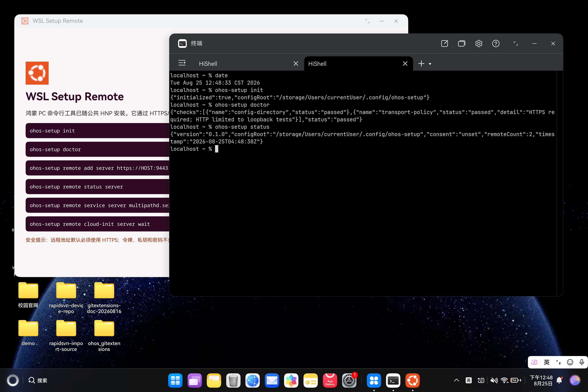Close the inactive grey HiShell tab
Image resolution: width=588 pixels, height=392 pixels.
[x=296, y=64]
